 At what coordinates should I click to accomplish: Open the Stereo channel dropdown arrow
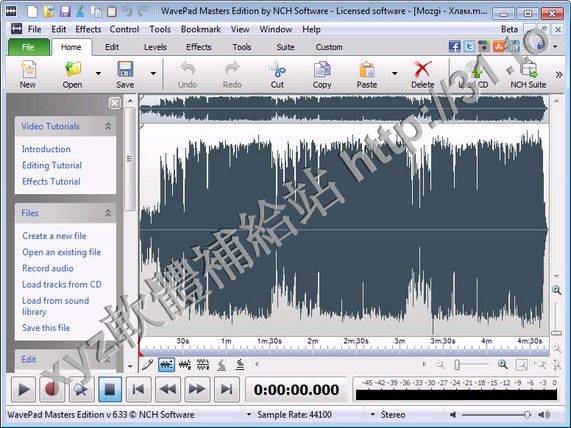tap(373, 415)
